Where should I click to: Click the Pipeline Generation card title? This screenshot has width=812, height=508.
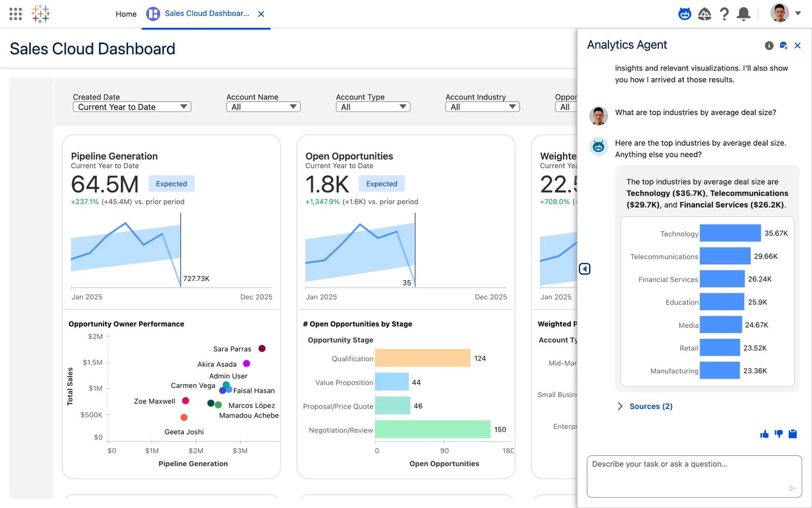(x=114, y=156)
